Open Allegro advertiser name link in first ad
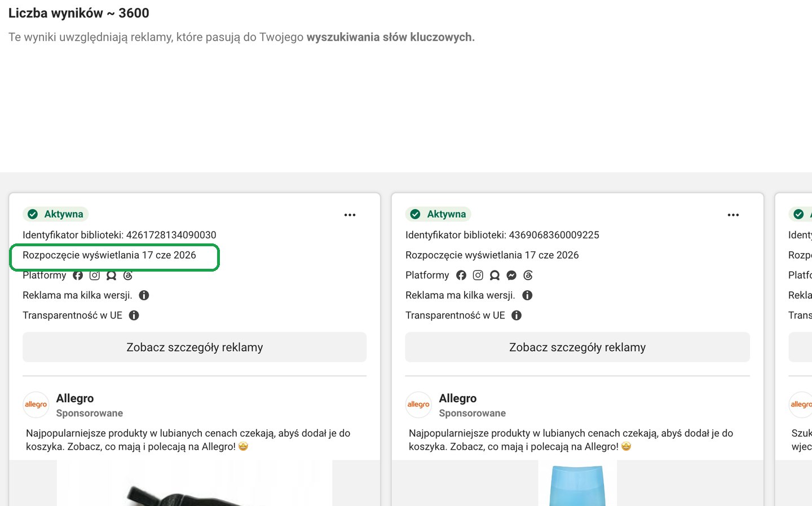812x506 pixels. (x=75, y=398)
